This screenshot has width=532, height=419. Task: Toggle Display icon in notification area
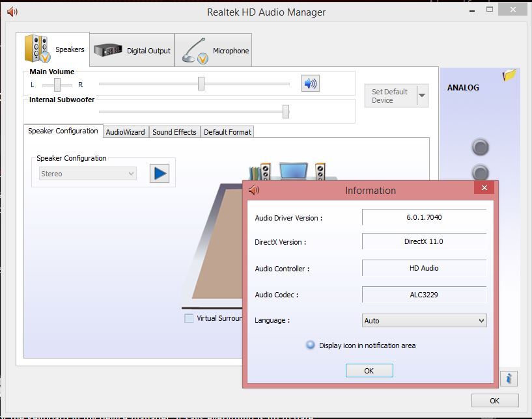click(x=310, y=345)
